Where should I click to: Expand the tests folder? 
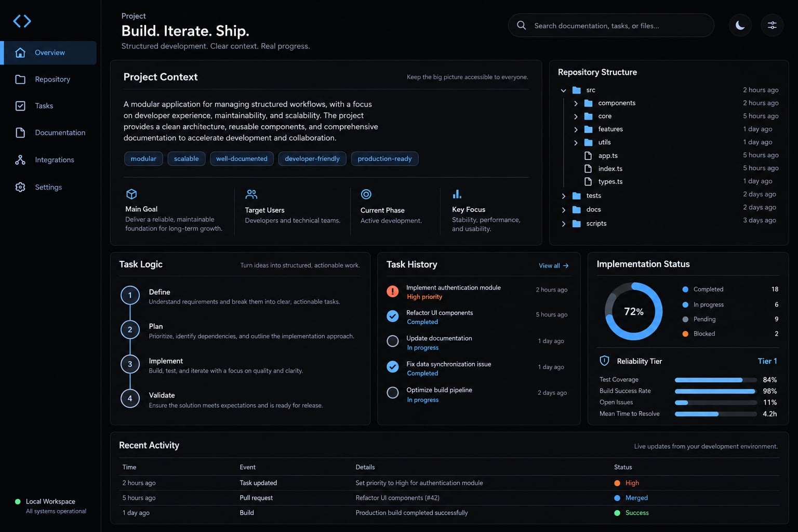pos(563,196)
